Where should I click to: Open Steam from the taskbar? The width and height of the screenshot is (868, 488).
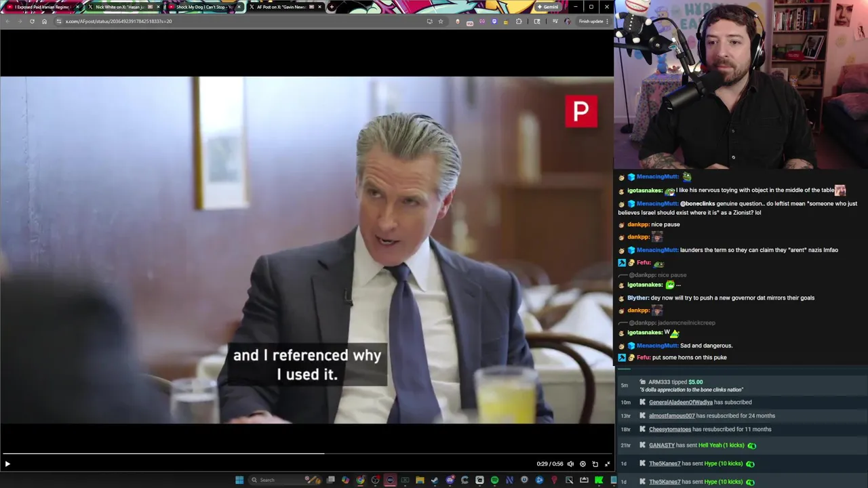pos(434,480)
